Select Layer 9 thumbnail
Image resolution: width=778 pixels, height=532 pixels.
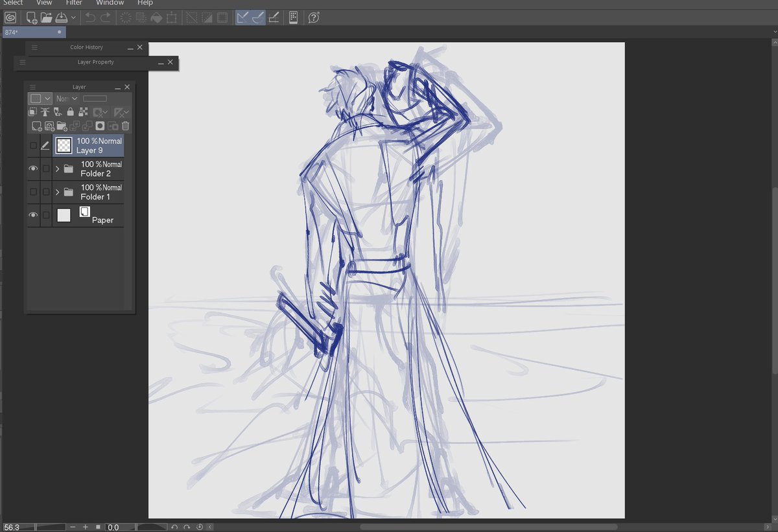coord(64,145)
